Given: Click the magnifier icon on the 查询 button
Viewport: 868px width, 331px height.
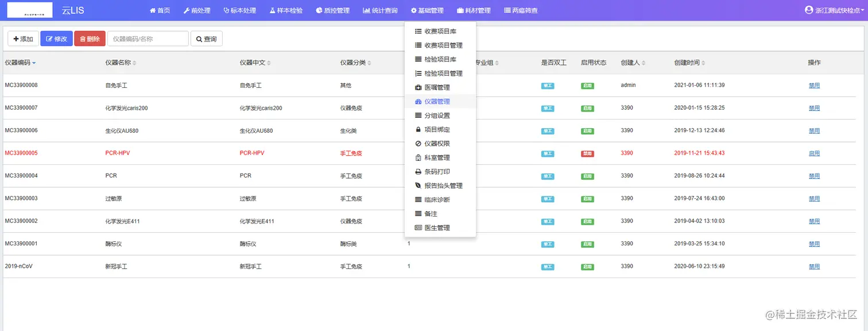Looking at the screenshot, I should pyautogui.click(x=199, y=39).
